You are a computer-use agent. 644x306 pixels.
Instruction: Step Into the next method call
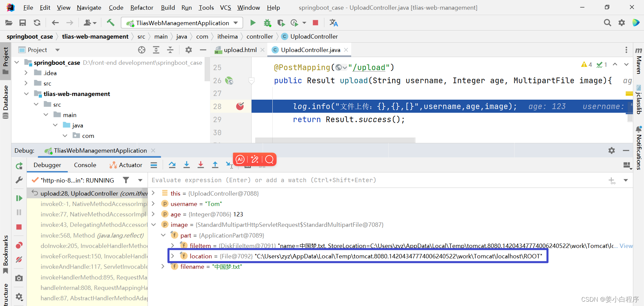click(186, 165)
